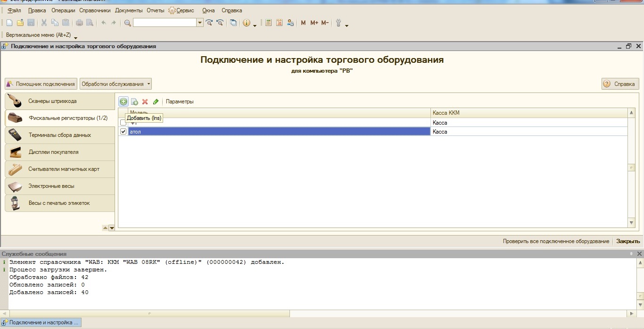Open the Calculator icon

268,23
